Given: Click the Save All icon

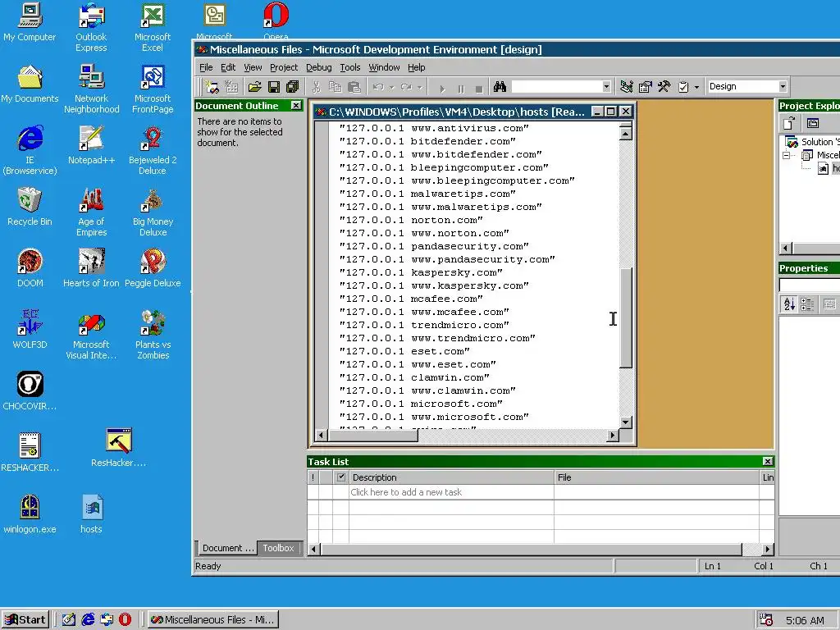Looking at the screenshot, I should tap(293, 87).
